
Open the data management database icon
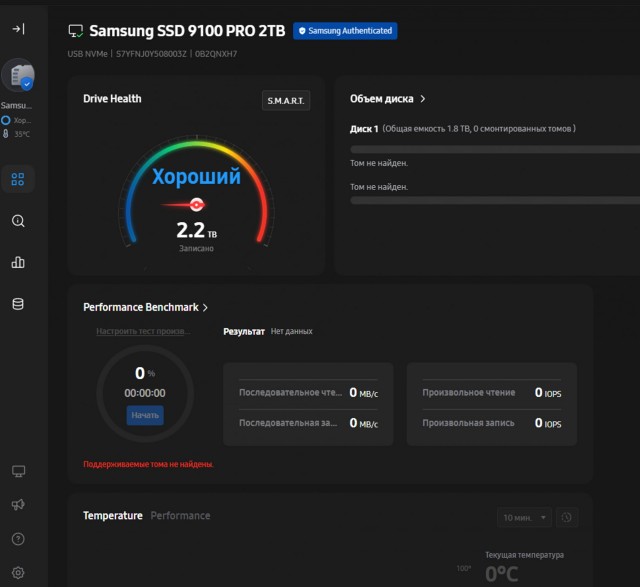(x=18, y=304)
